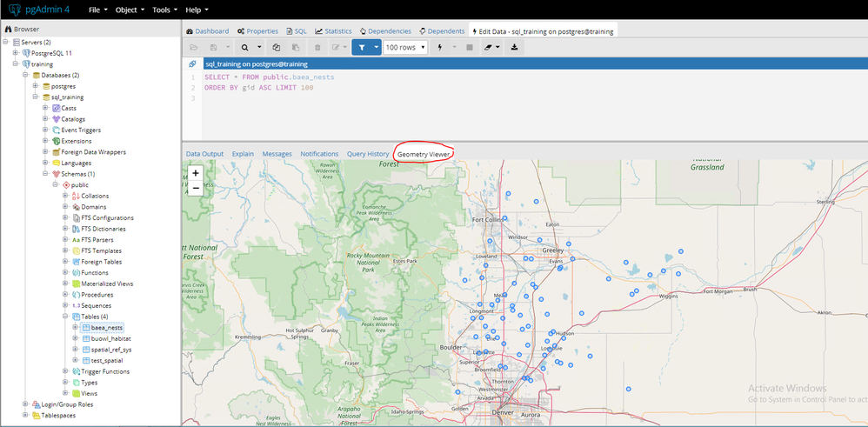This screenshot has height=427, width=868.
Task: Click the pgAdmin 4 elephant logo
Action: click(x=15, y=10)
